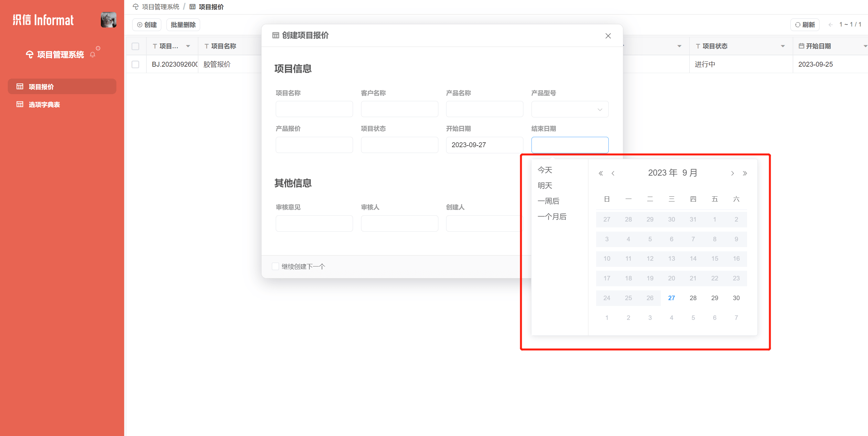
Task: Click the notification bell icon
Action: point(93,55)
